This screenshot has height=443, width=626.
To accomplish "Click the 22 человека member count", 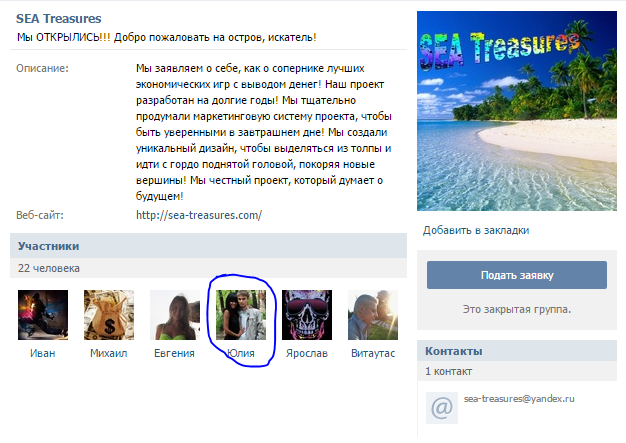I will click(49, 268).
